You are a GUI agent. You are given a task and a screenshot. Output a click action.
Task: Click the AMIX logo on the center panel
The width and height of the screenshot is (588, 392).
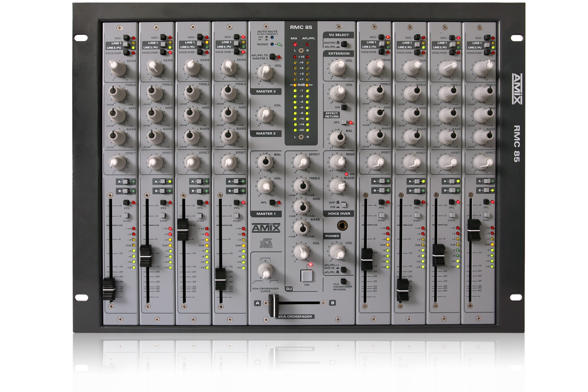pyautogui.click(x=266, y=228)
